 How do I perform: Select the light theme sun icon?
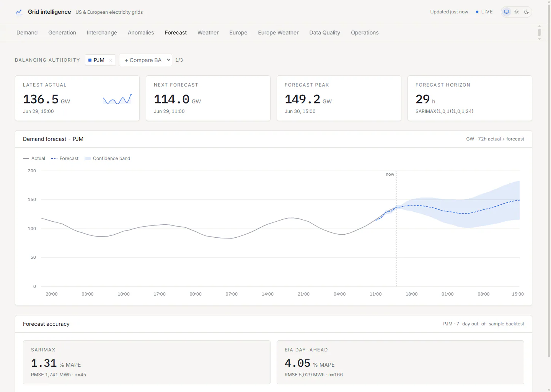pos(517,12)
